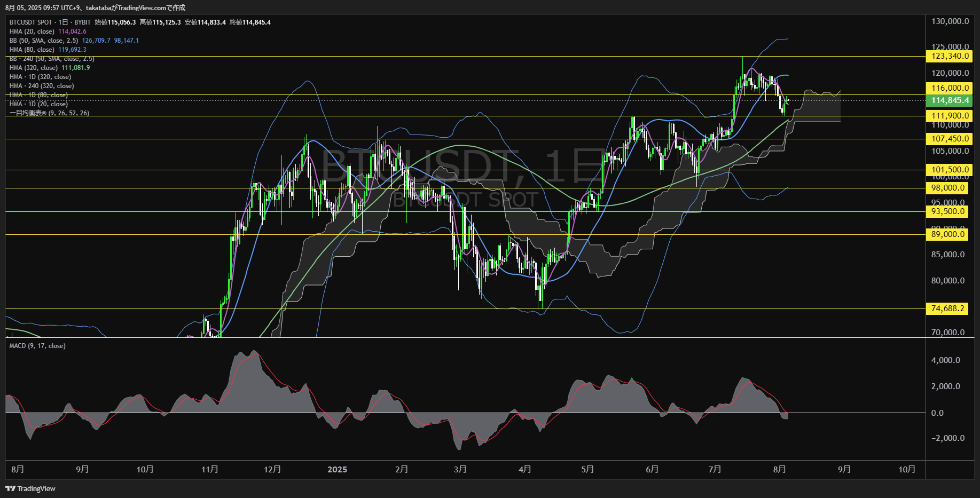The image size is (980, 498).
Task: Click the 3月 label on time axis
Action: pos(460,469)
